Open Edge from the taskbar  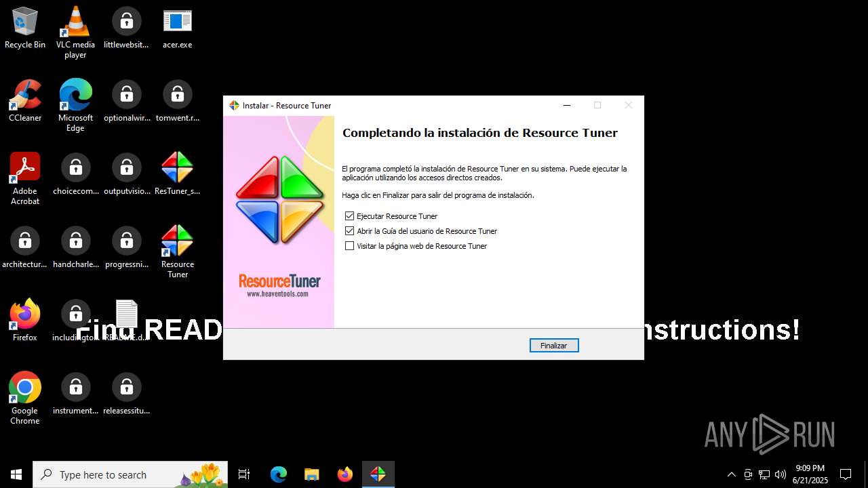(278, 474)
